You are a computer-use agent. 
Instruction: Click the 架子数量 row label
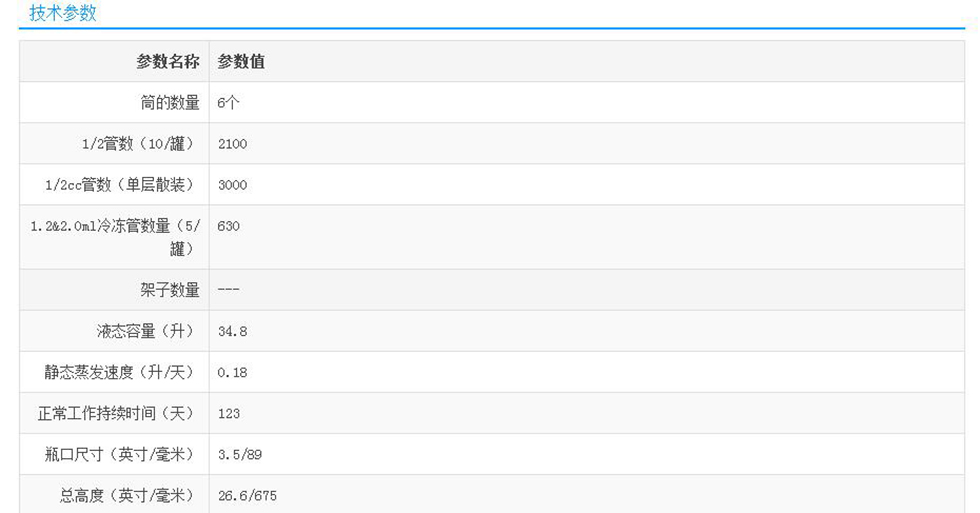click(170, 290)
